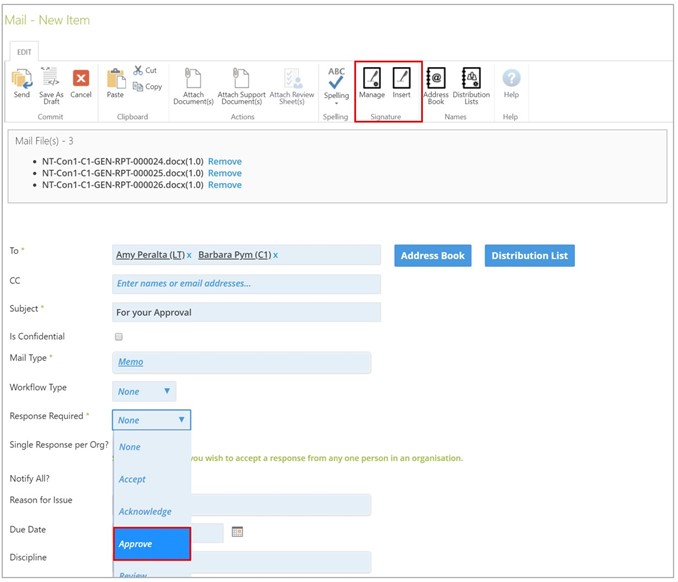Screen dimensions: 678x582
Task: Click the Due Date input field
Action: point(208,533)
